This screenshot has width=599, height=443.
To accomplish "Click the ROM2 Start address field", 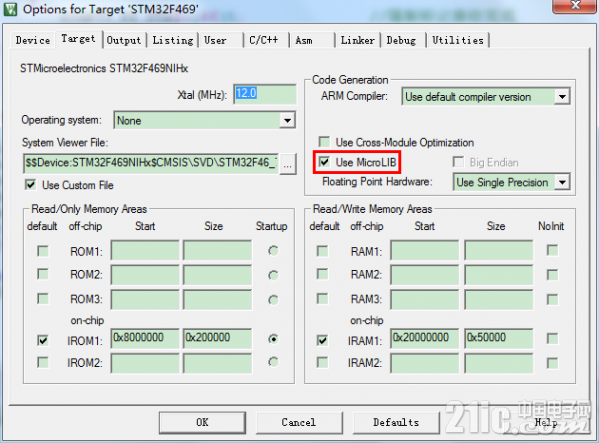I will click(145, 275).
